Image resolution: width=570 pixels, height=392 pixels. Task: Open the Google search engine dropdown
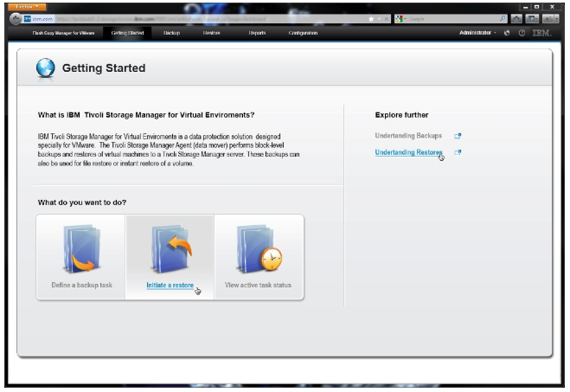pos(401,19)
